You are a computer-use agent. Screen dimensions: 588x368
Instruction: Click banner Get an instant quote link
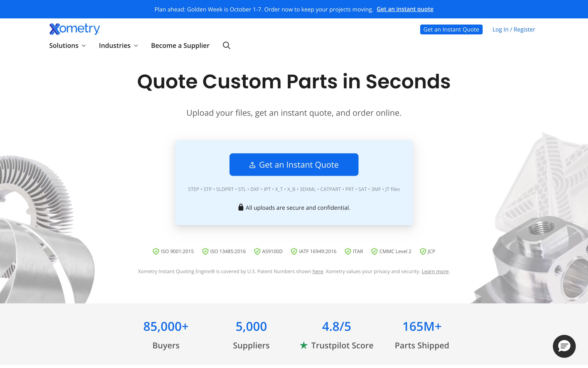405,9
